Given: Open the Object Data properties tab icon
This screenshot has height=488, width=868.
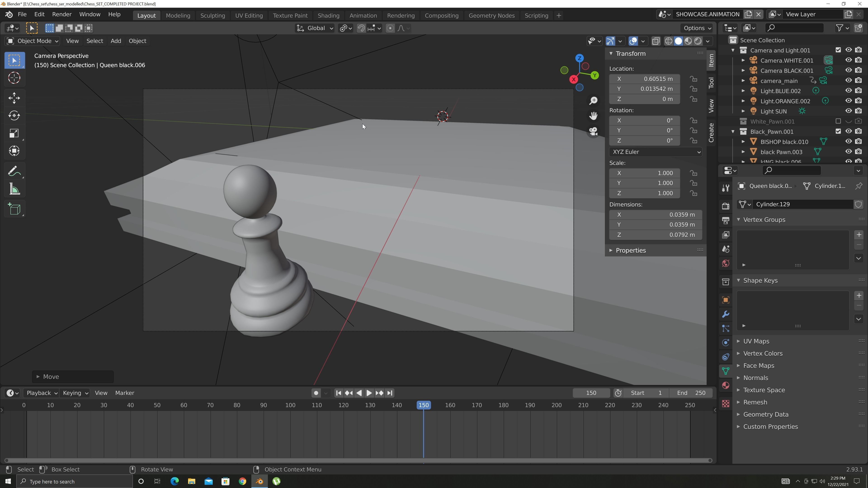Looking at the screenshot, I should coord(725,371).
